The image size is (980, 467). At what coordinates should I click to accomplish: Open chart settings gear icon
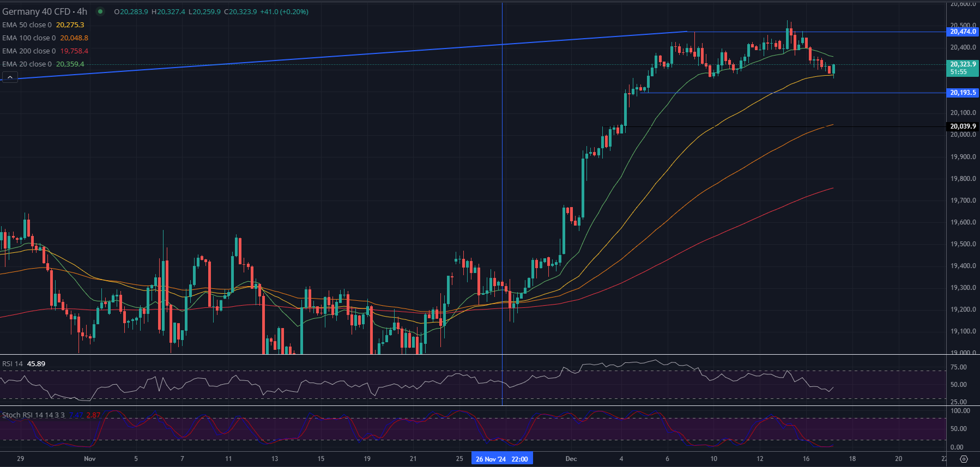(964, 459)
